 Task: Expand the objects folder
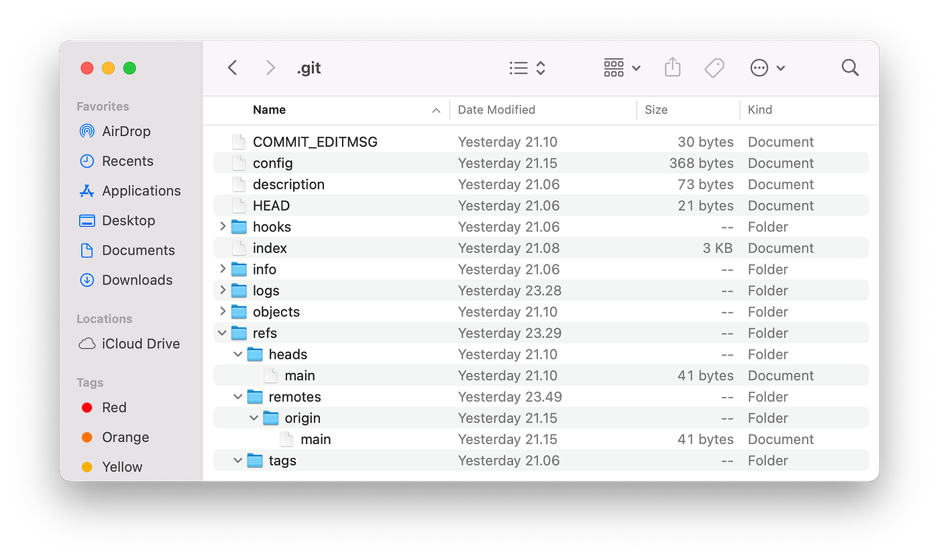coord(223,312)
